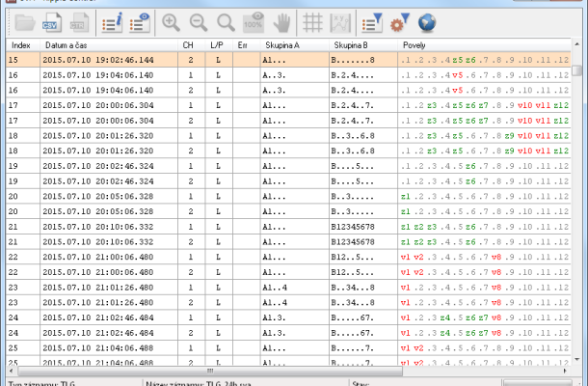
Task: Sort by the Index column header
Action: 21,44
